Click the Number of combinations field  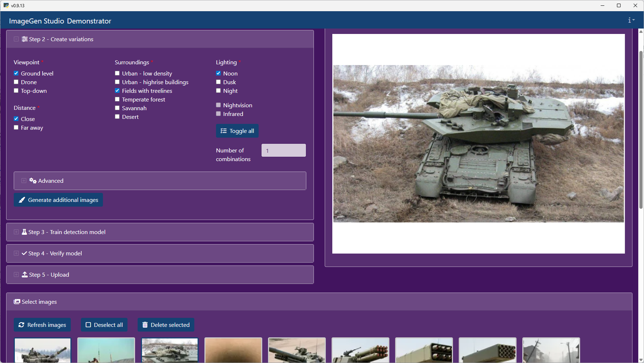click(284, 150)
